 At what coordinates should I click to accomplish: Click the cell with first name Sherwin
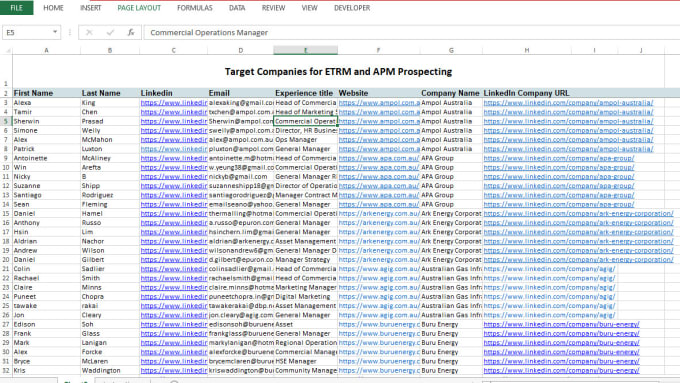click(x=46, y=121)
